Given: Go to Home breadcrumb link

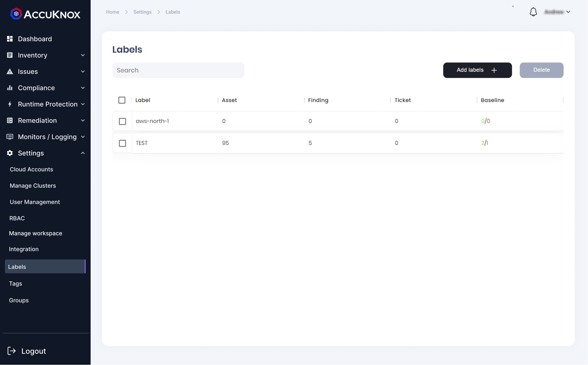Looking at the screenshot, I should 113,12.
